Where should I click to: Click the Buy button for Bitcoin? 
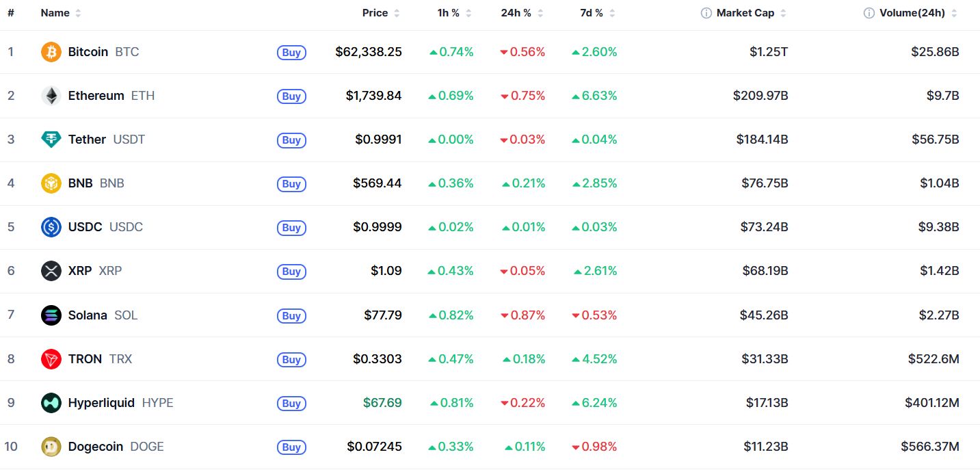coord(291,53)
